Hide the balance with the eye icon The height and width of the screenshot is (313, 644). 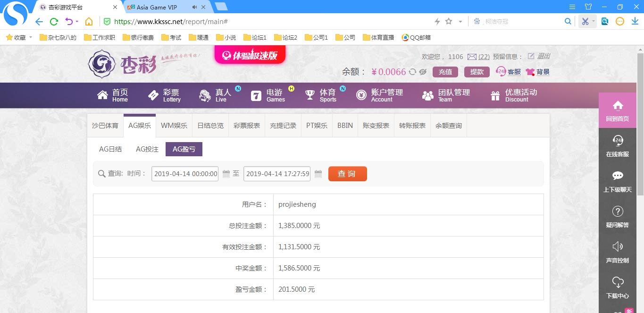pyautogui.click(x=423, y=72)
